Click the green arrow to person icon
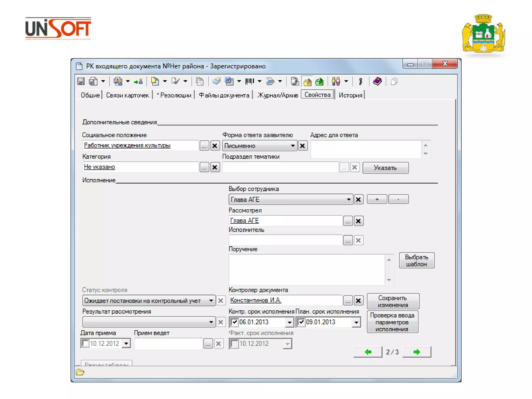The image size is (532, 399). click(x=138, y=82)
